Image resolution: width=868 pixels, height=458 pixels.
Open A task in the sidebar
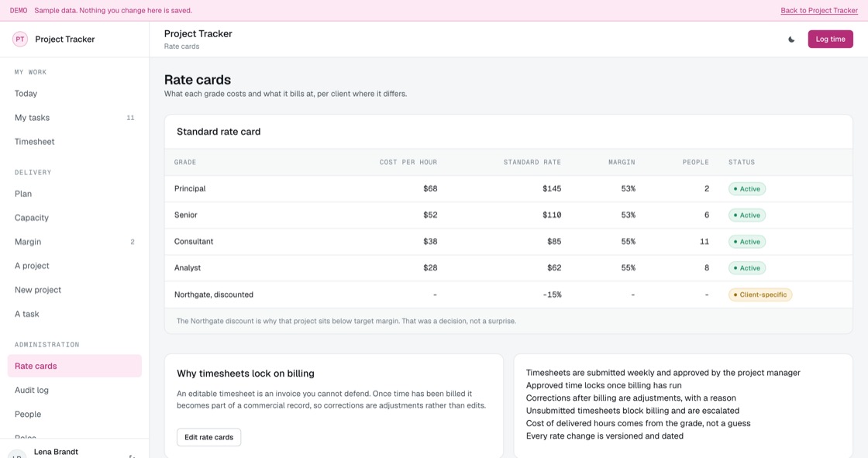pyautogui.click(x=74, y=314)
